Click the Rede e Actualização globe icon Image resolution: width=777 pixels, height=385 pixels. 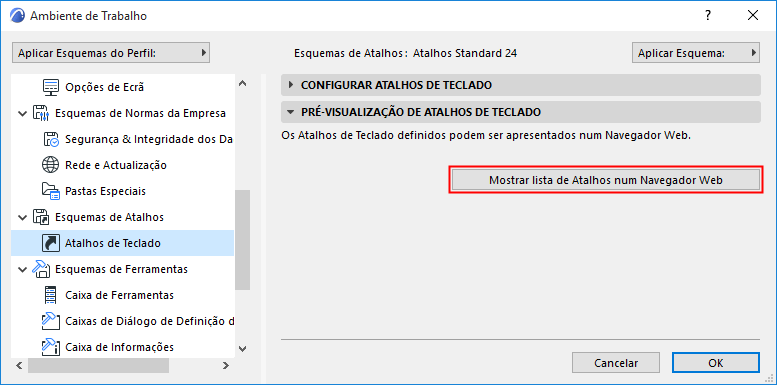click(51, 165)
